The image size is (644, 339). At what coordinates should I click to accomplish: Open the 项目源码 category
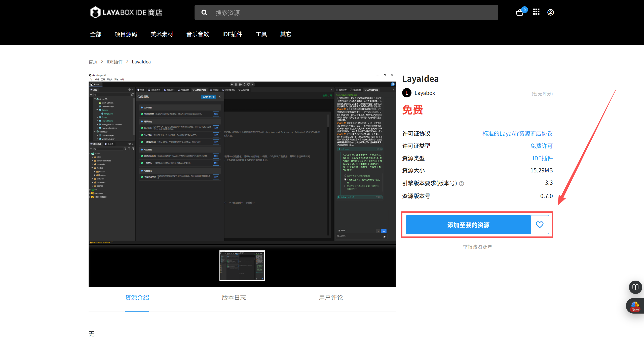(x=126, y=34)
